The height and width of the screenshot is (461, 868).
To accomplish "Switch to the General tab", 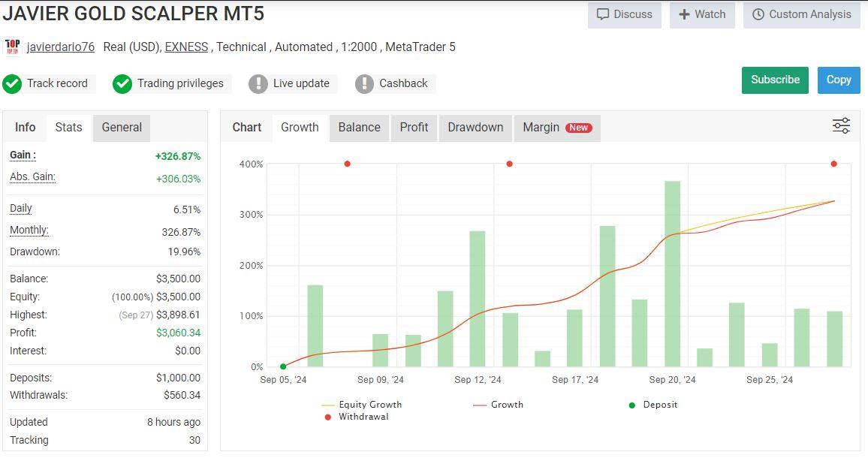I will [122, 128].
